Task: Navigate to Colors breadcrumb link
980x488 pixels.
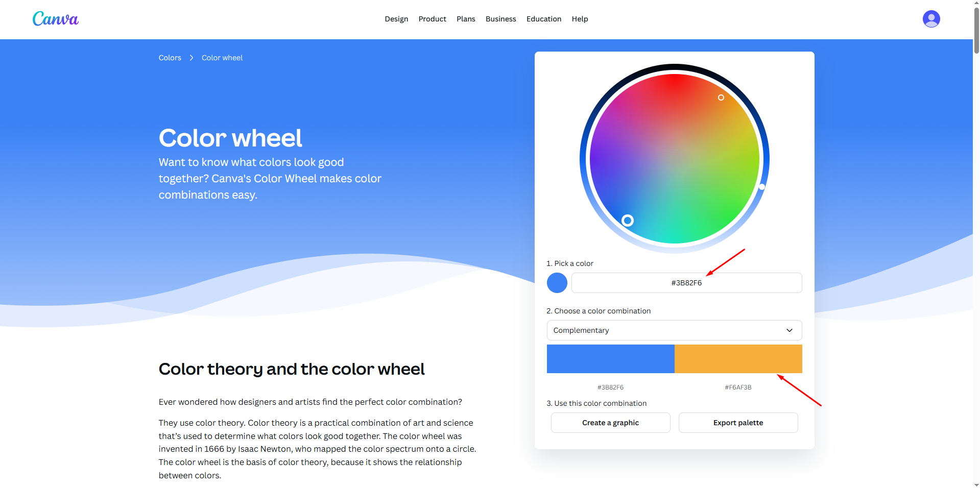Action: [x=170, y=58]
